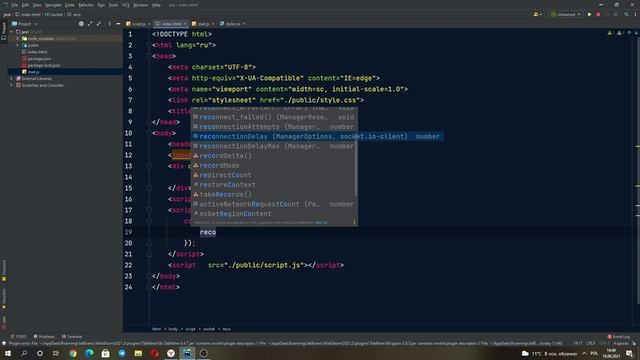
Task: Click the Next Tip link in completion popup
Action: tap(321, 222)
